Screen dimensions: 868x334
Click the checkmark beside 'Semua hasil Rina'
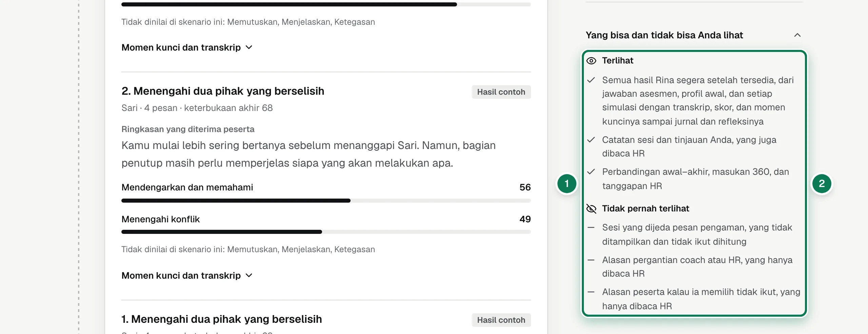tap(591, 80)
